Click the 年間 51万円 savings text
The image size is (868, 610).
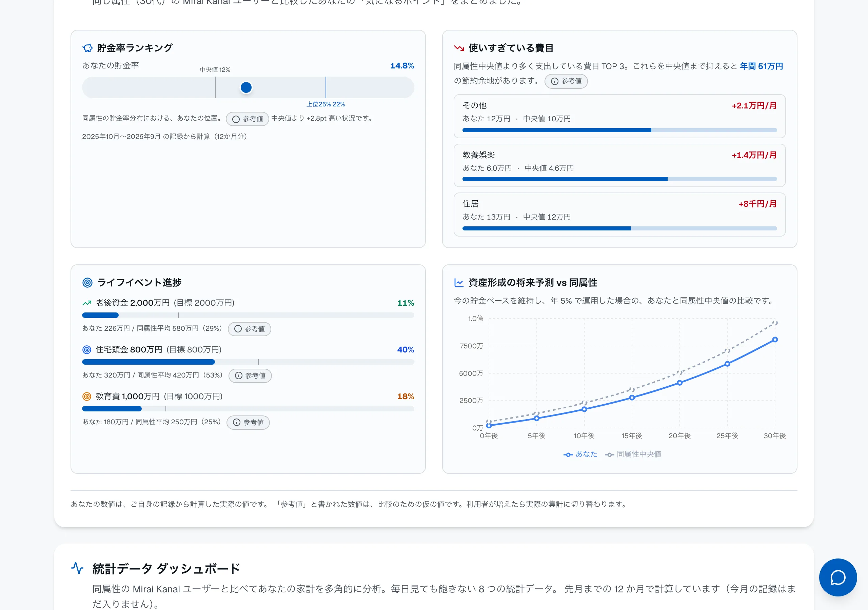point(762,66)
